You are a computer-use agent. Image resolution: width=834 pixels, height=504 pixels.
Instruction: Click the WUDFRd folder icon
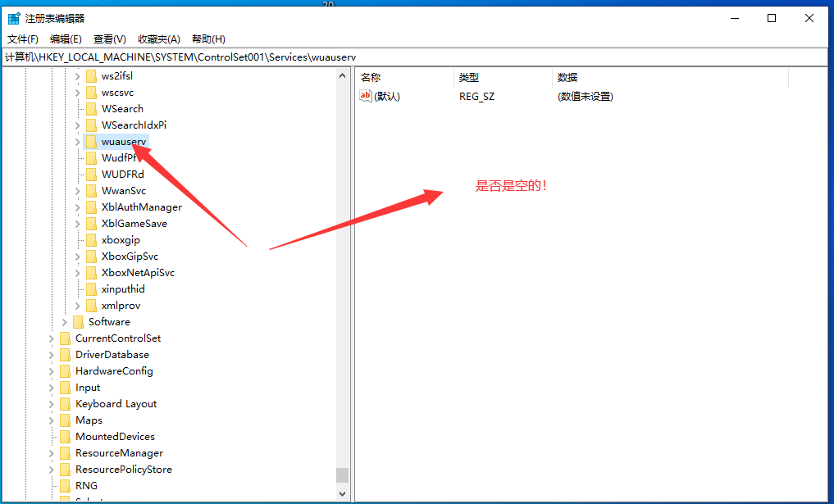click(92, 175)
